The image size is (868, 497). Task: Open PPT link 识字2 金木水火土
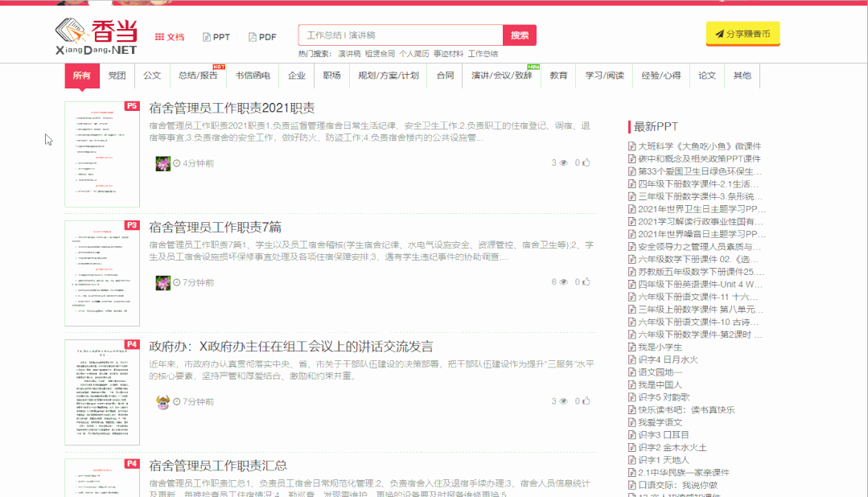coord(672,448)
